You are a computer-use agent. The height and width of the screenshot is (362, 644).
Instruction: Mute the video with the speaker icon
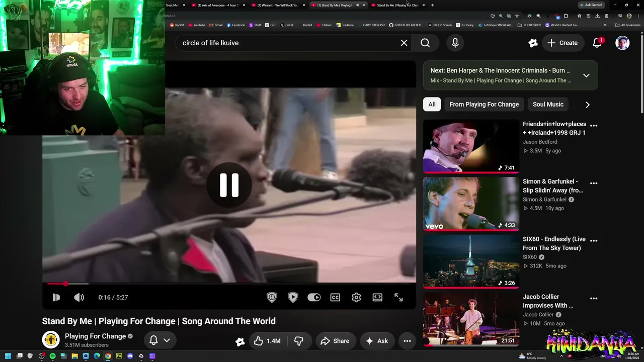pos(79,297)
